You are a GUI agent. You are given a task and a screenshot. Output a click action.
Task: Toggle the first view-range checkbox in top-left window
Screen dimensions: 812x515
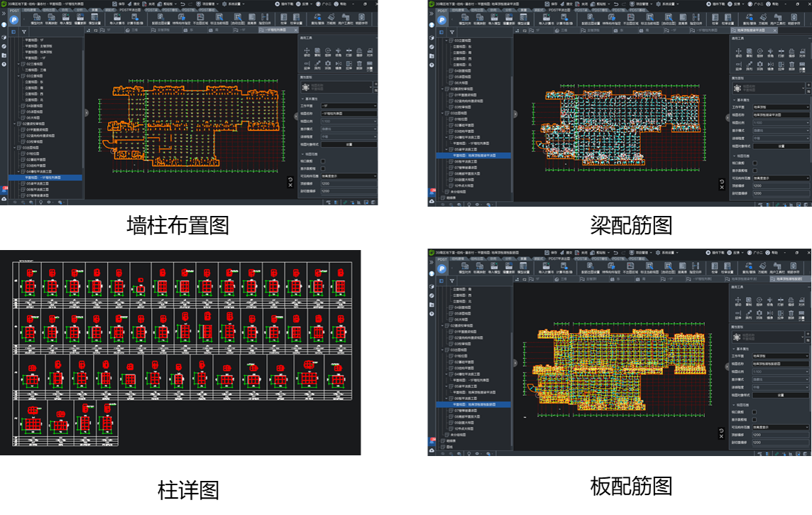[x=324, y=161]
